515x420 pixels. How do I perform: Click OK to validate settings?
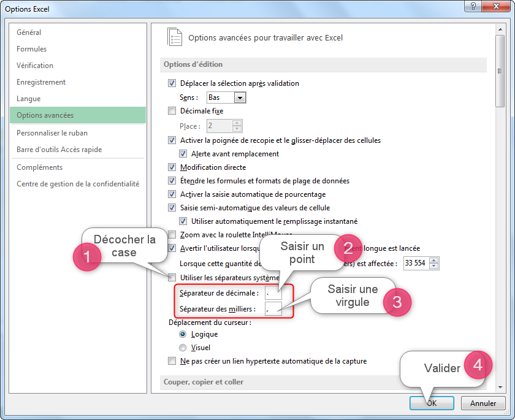[432, 403]
